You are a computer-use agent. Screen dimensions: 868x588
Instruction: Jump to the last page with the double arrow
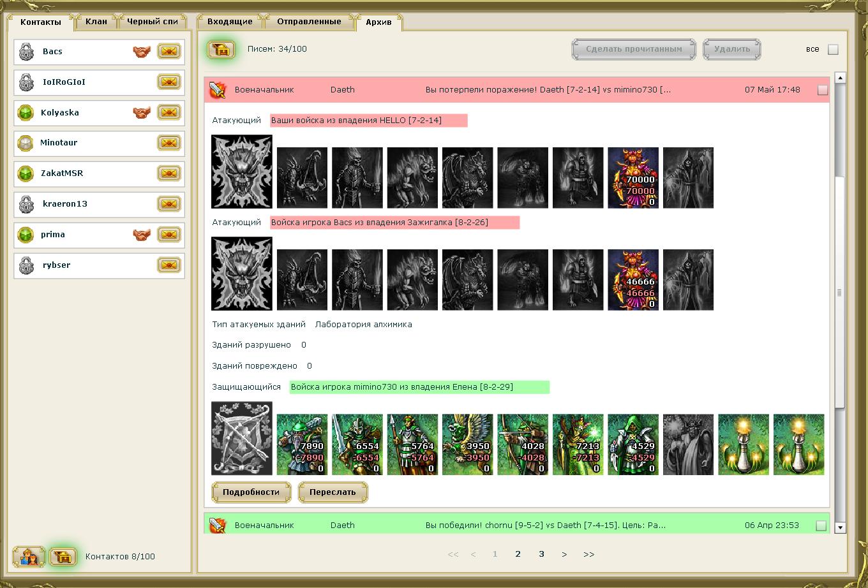pos(589,554)
